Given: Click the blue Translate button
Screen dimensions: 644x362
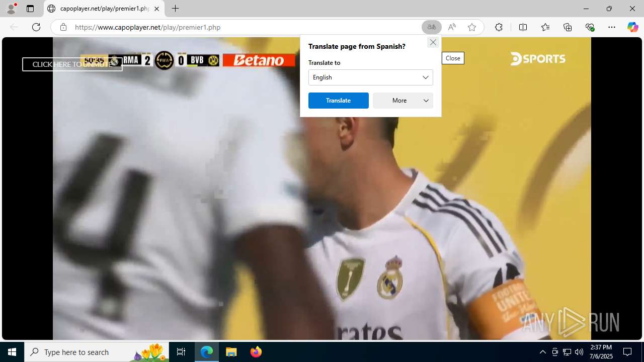Looking at the screenshot, I should pos(338,101).
